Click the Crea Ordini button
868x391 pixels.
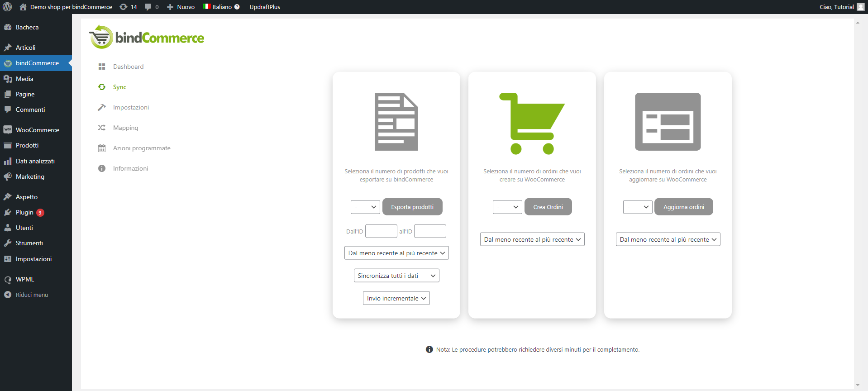pos(548,207)
